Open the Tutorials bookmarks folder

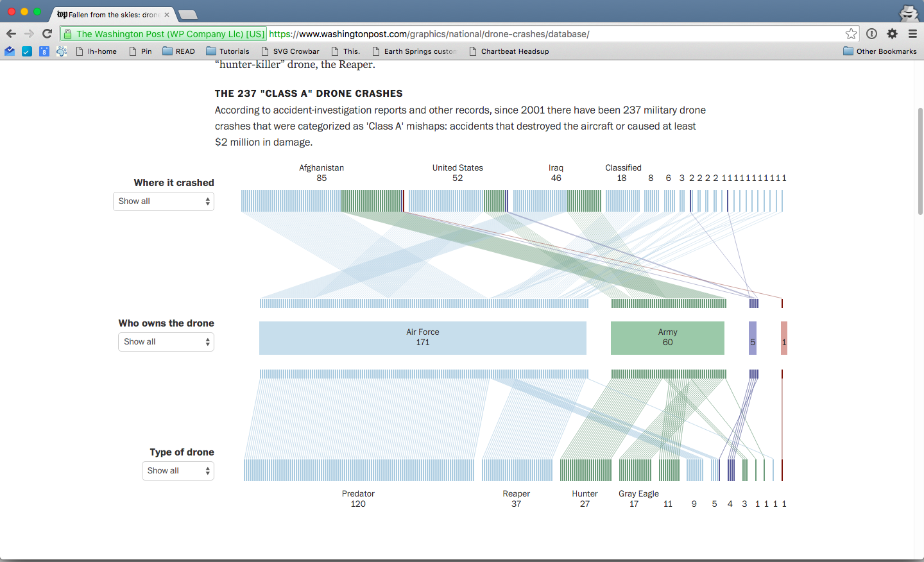228,51
